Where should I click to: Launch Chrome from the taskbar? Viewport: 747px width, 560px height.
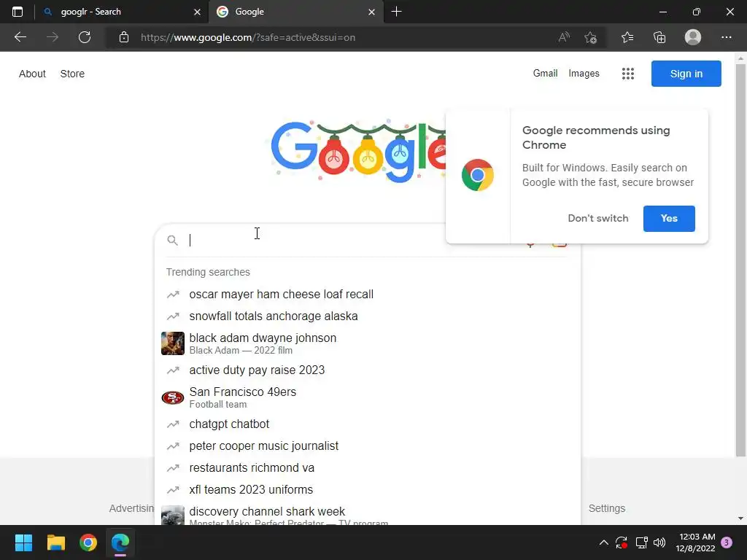click(x=88, y=542)
